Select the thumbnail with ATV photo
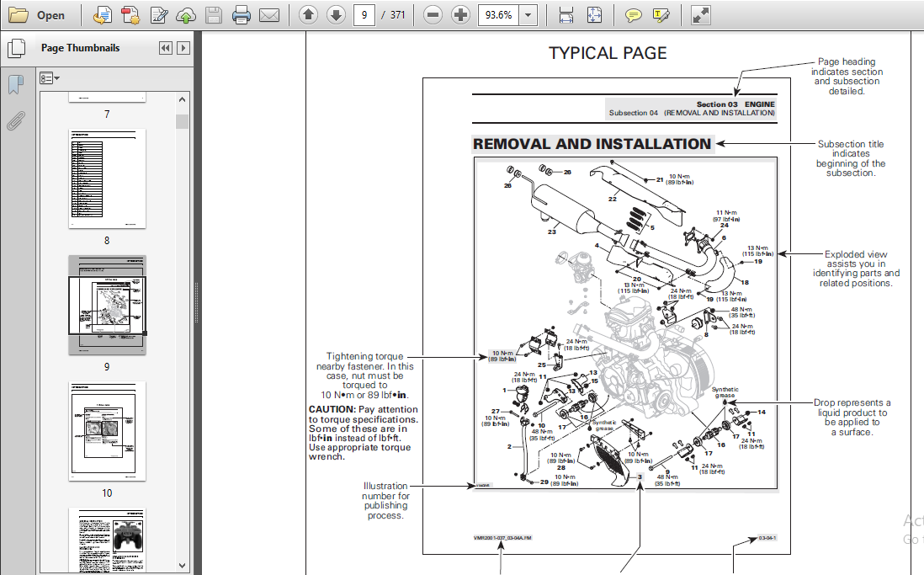Screen dimensions: 924x575 [107, 540]
